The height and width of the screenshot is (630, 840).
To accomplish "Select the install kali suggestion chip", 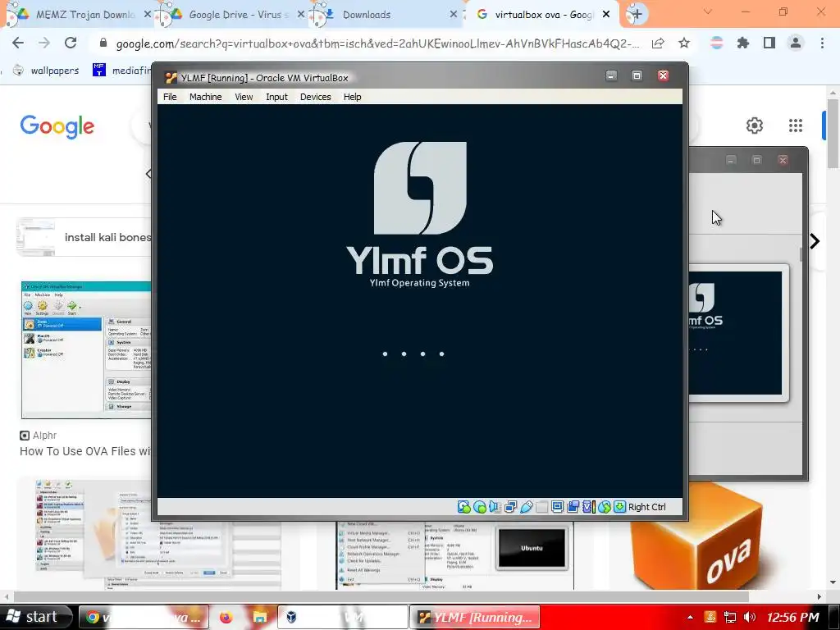I will click(84, 237).
